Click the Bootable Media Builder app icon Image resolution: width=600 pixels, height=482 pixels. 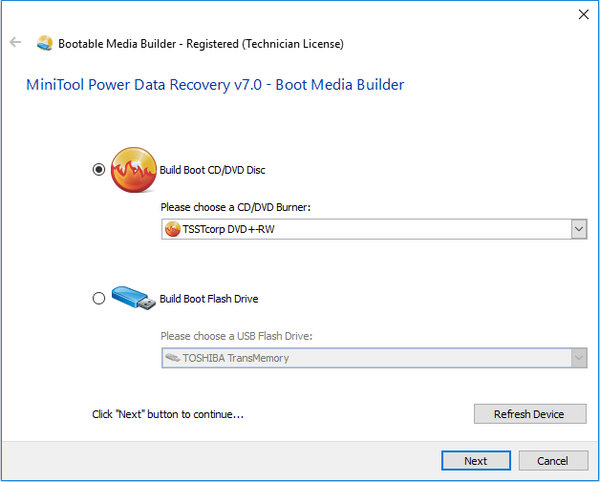point(45,43)
